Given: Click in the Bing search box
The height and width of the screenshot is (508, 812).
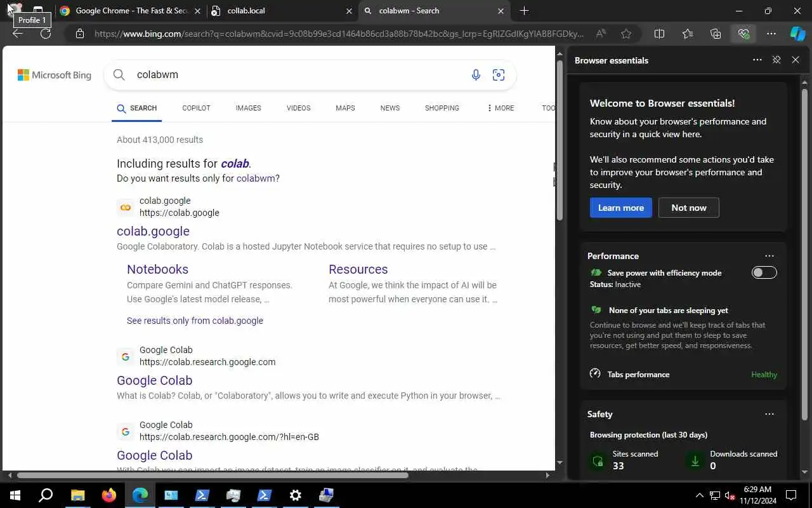Looking at the screenshot, I should (298, 75).
